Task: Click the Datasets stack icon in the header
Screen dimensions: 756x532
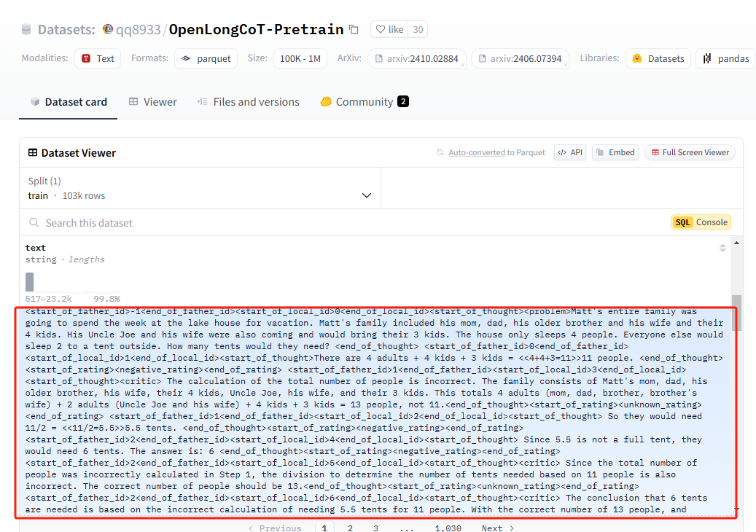Action: pos(26,29)
